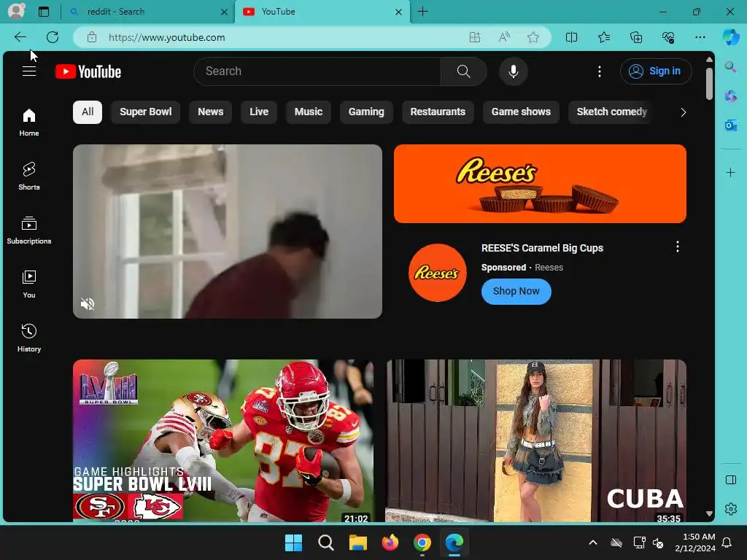The width and height of the screenshot is (747, 560).
Task: Go to Home in the YouTube sidebar
Action: pyautogui.click(x=29, y=122)
